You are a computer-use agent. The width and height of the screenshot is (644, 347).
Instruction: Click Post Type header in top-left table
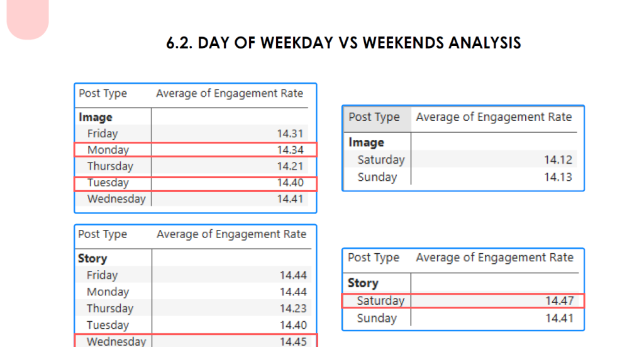click(x=103, y=93)
